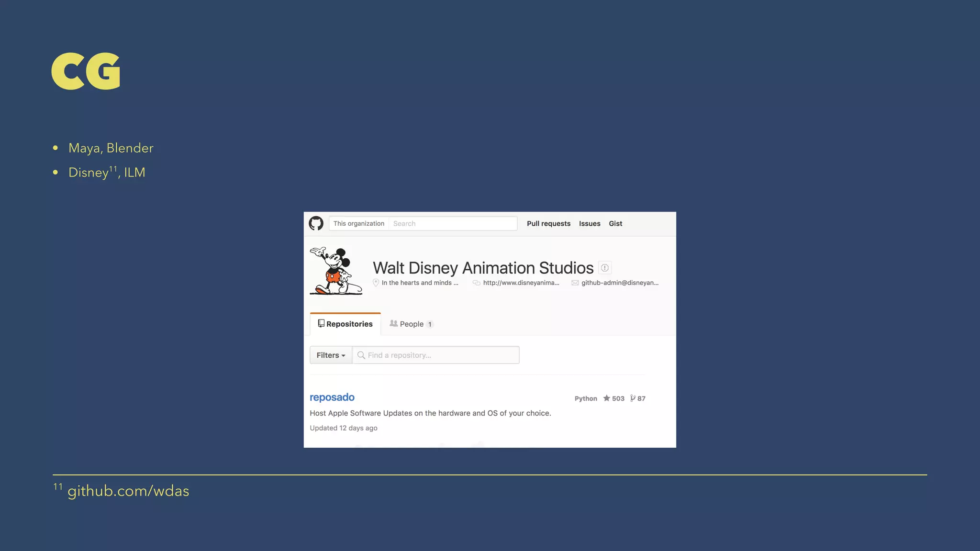The width and height of the screenshot is (980, 551).
Task: Click the GitHub Octocat logo
Action: click(316, 223)
